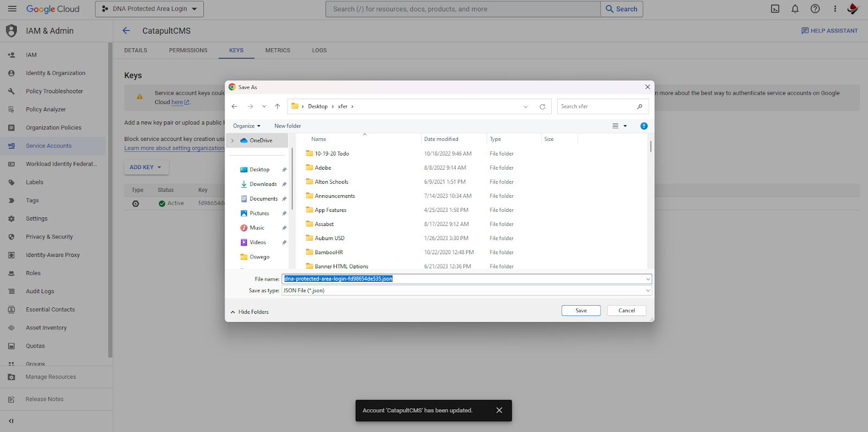Viewport: 868px width, 432px height.
Task: Dismiss the 'Account has been updated' notification
Action: [499, 410]
